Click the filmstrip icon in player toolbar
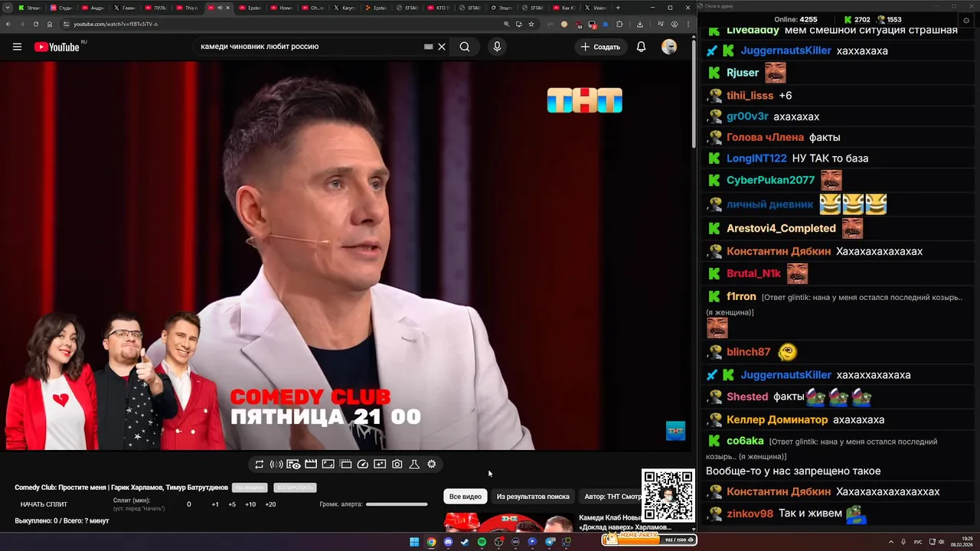Image resolution: width=980 pixels, height=551 pixels. click(345, 465)
